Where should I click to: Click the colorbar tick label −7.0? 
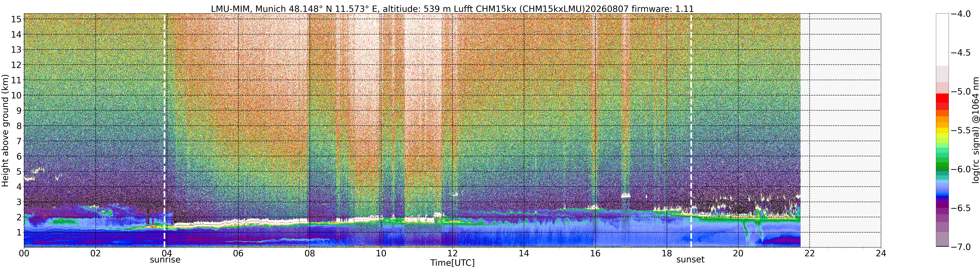pyautogui.click(x=961, y=247)
